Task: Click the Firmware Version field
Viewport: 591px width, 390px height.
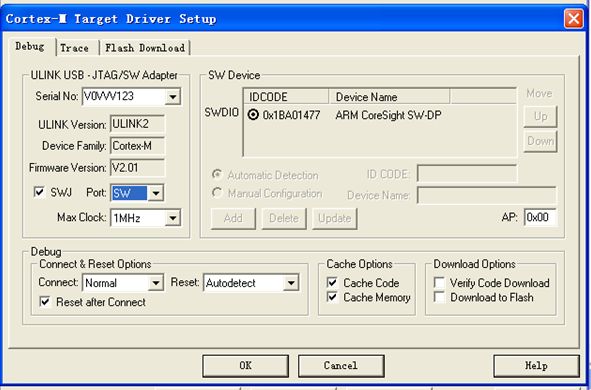Action: click(x=137, y=168)
